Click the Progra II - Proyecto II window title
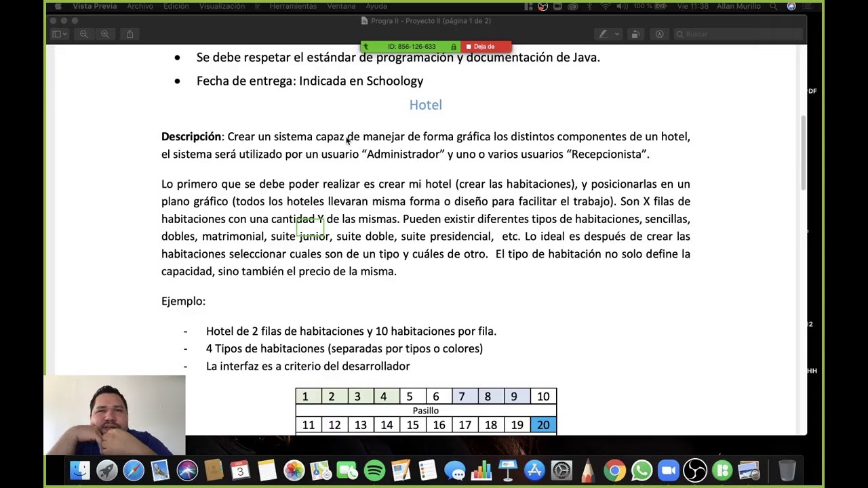The image size is (868, 488). [431, 21]
